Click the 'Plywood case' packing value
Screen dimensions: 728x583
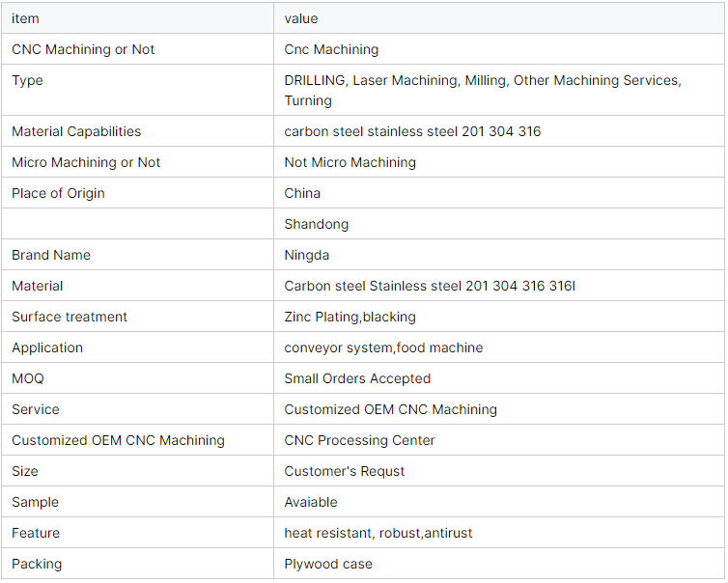(x=328, y=564)
